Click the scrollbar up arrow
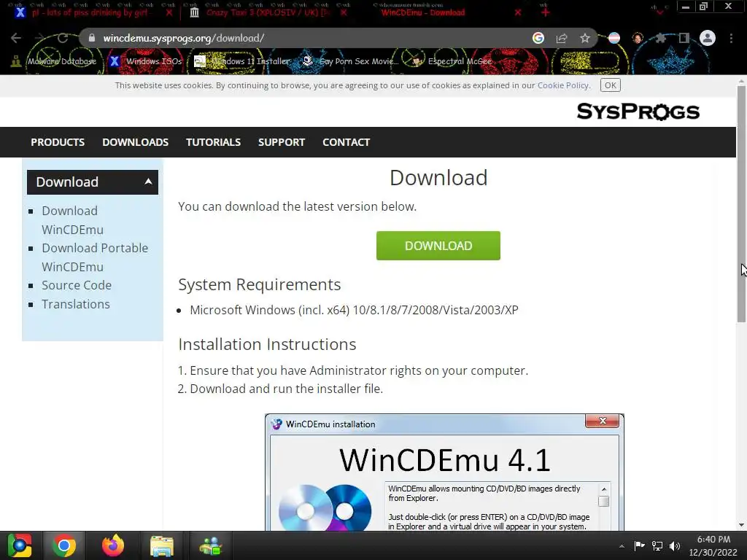The height and width of the screenshot is (560, 747). pos(741,81)
